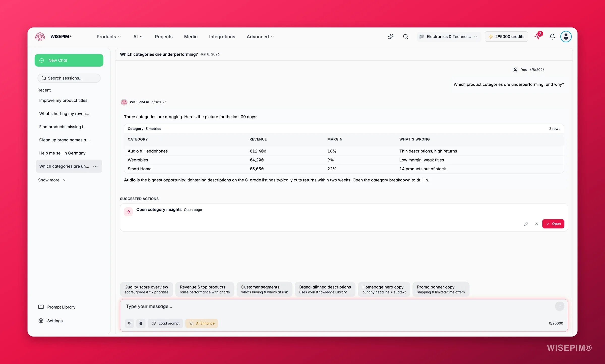
Task: Open Help me sell in Germany chat
Action: (69, 153)
